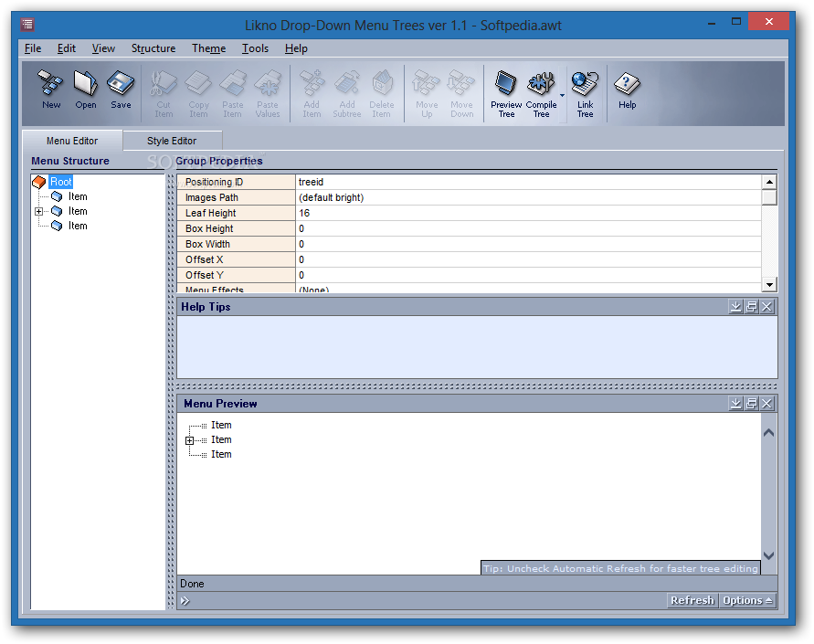Click the Move Down toolbar icon

click(x=461, y=94)
